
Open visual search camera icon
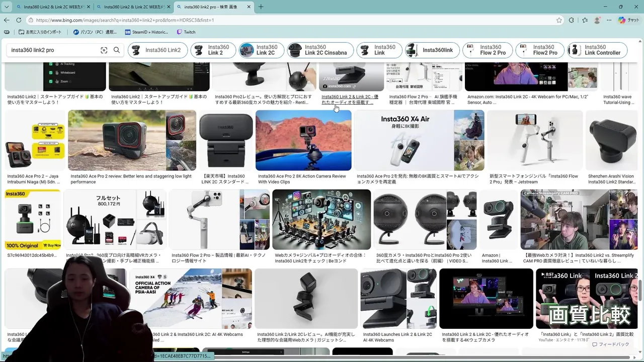click(104, 50)
